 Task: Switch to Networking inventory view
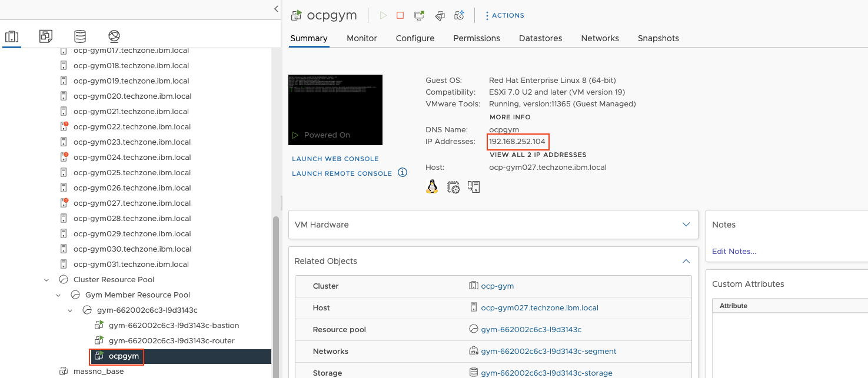point(114,36)
